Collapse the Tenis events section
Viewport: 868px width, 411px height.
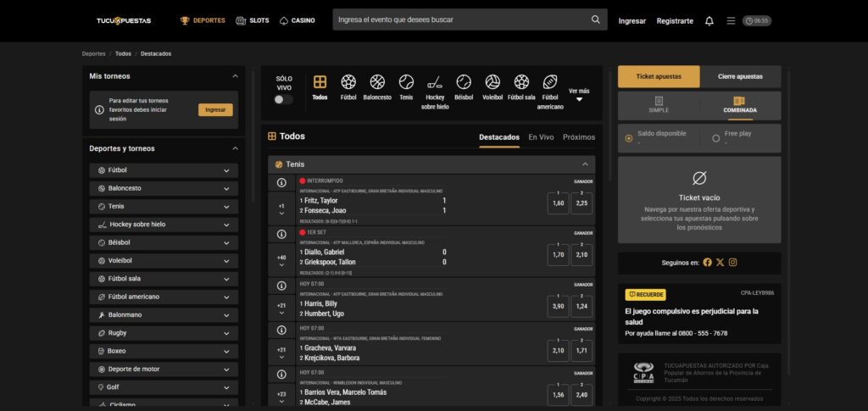(585, 164)
